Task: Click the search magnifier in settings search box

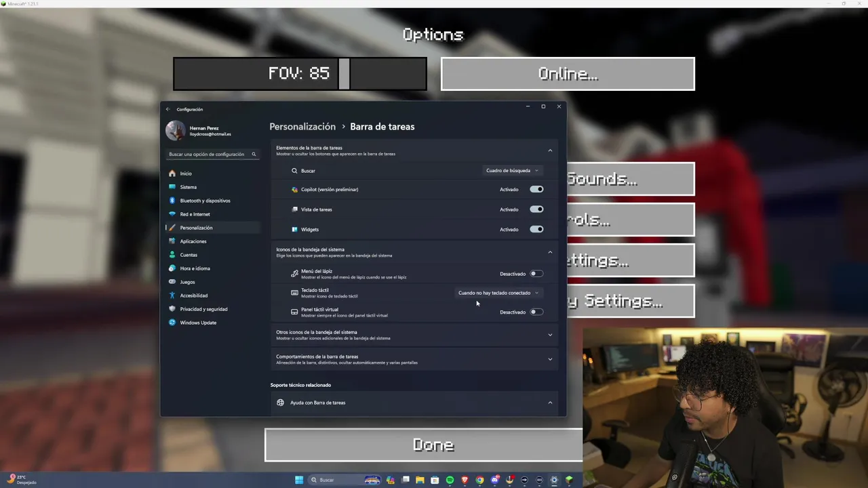Action: (x=254, y=154)
